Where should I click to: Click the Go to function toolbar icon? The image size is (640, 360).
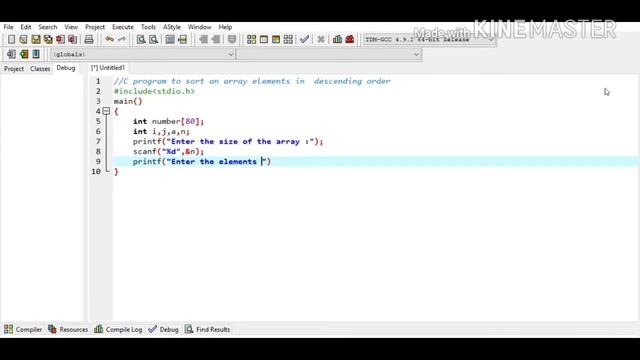pyautogui.click(x=170, y=39)
